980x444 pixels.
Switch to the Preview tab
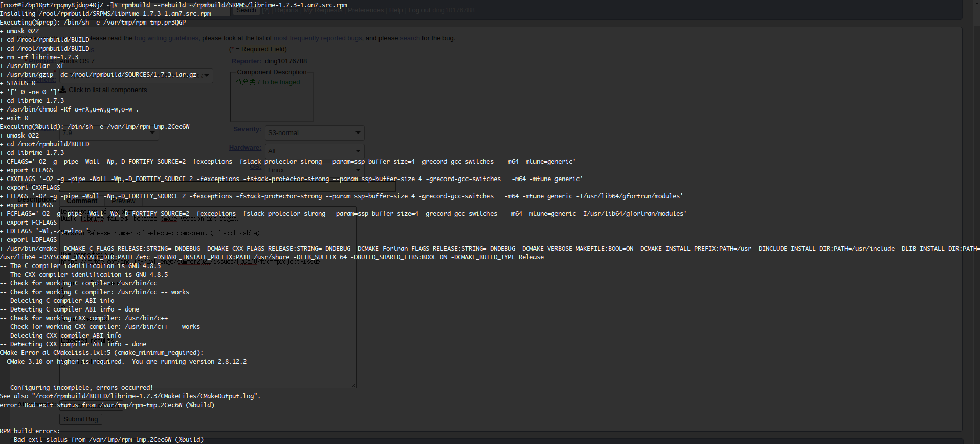(123, 201)
